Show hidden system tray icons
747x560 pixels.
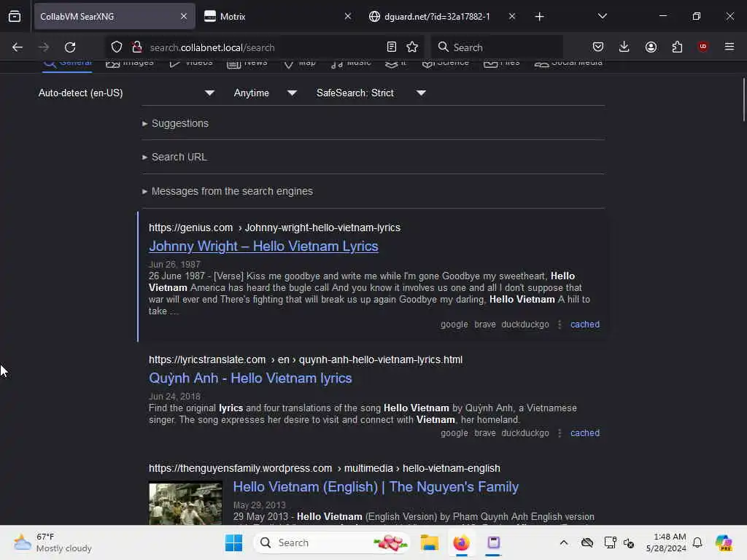point(564,542)
